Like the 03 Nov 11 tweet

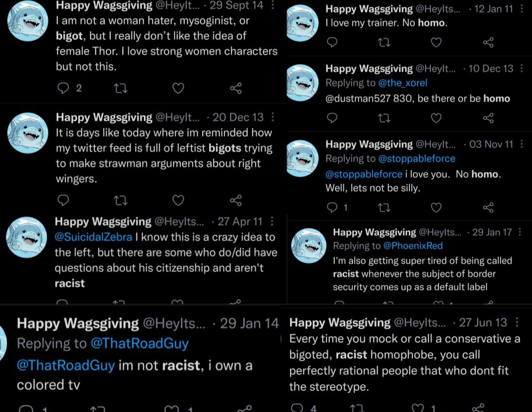coord(436,207)
